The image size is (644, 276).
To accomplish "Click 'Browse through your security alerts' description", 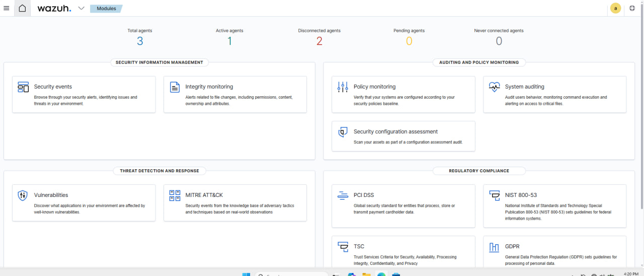I will (86, 100).
